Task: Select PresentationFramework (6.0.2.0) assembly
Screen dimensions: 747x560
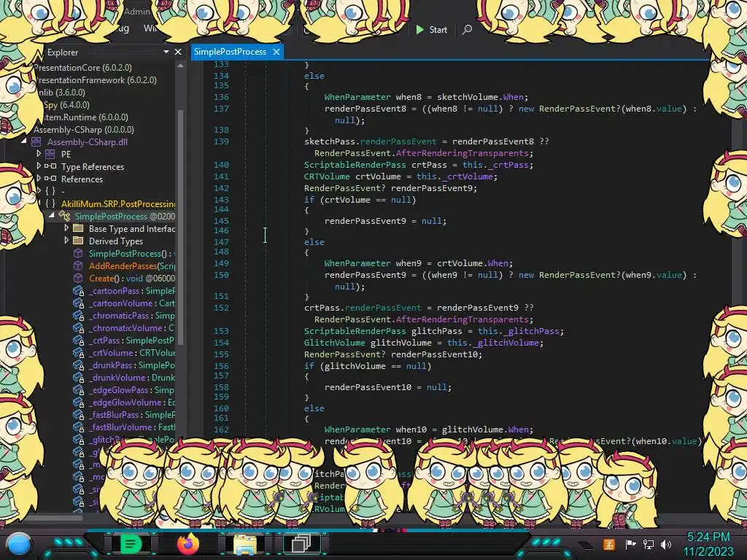Action: point(96,80)
